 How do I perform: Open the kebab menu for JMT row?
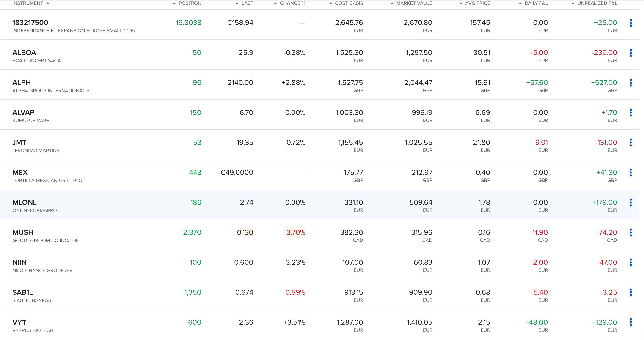(630, 143)
